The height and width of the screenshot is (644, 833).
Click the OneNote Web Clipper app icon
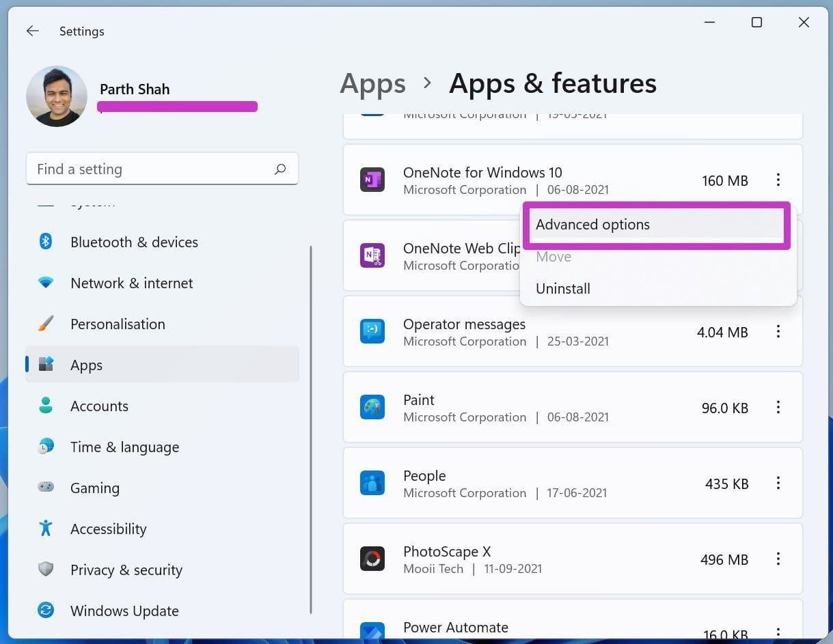click(x=372, y=255)
